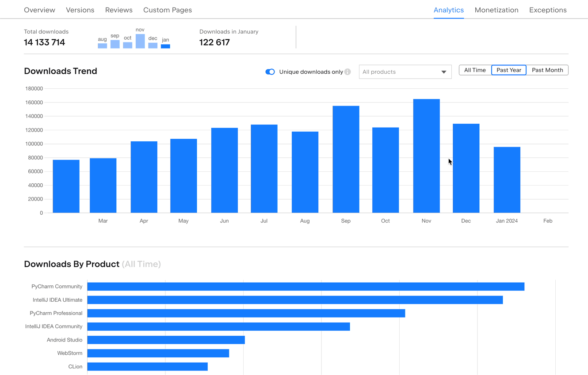Click the Android Studio downloads bar
This screenshot has height=375, width=588.
click(166, 340)
